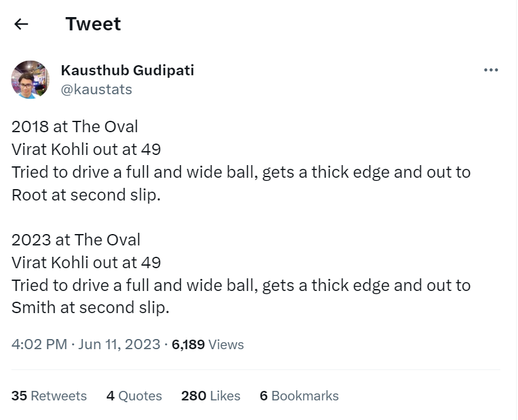
Task: Click "Virat Kohli out at 49" under 2023
Action: (x=86, y=262)
